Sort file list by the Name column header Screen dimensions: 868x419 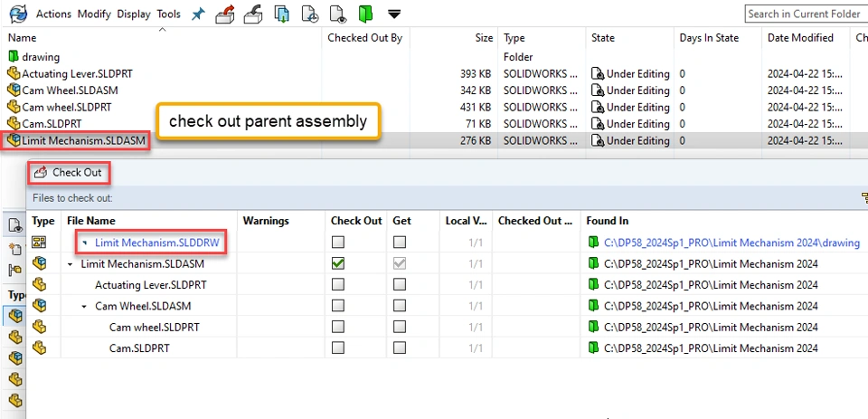click(x=23, y=38)
